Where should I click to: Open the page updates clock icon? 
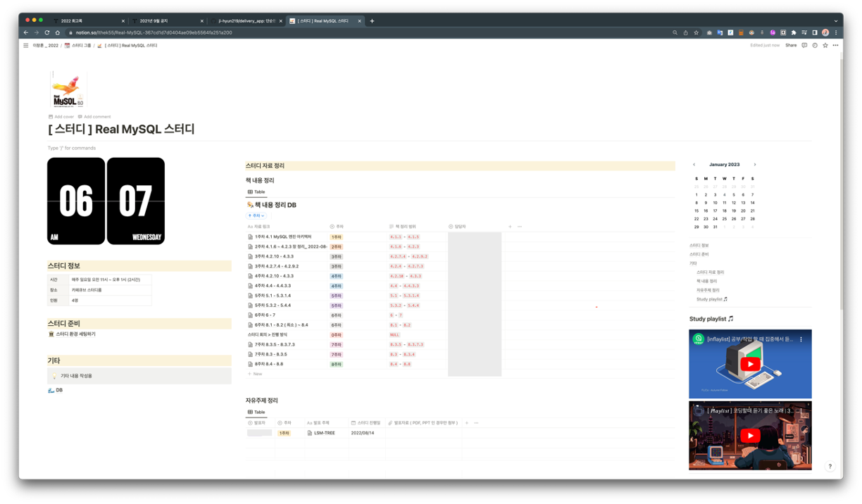[815, 46]
